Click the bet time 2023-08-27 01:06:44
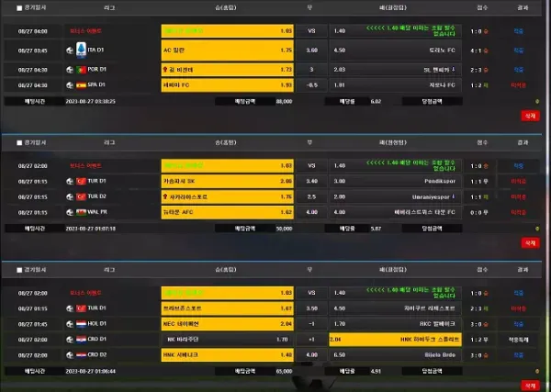The height and width of the screenshot is (392, 551). tap(91, 371)
